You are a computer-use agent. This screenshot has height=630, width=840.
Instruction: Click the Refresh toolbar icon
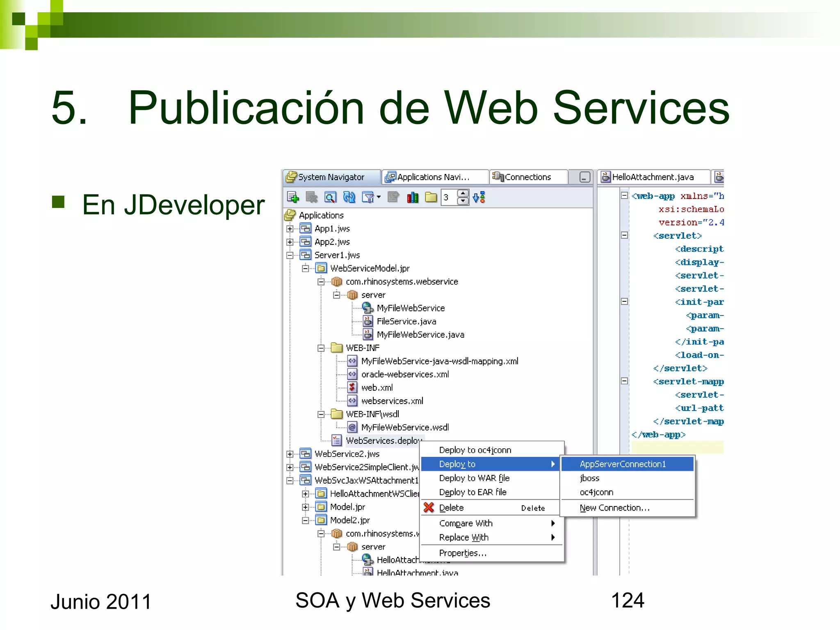point(349,197)
